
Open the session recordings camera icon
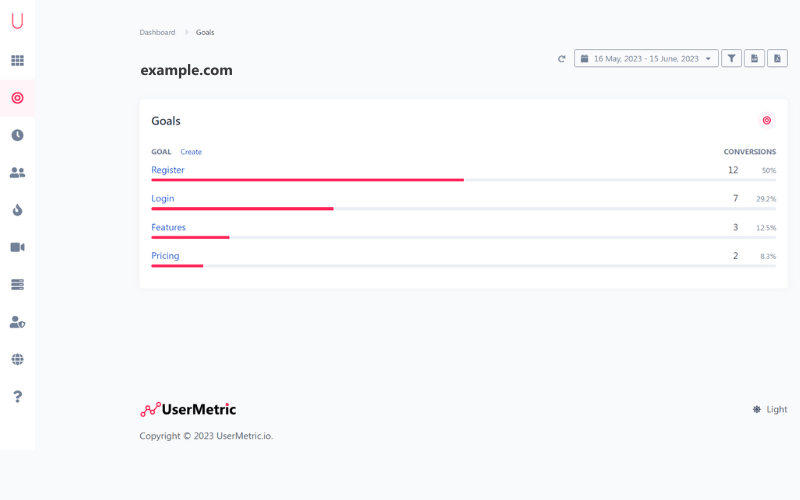pos(17,247)
